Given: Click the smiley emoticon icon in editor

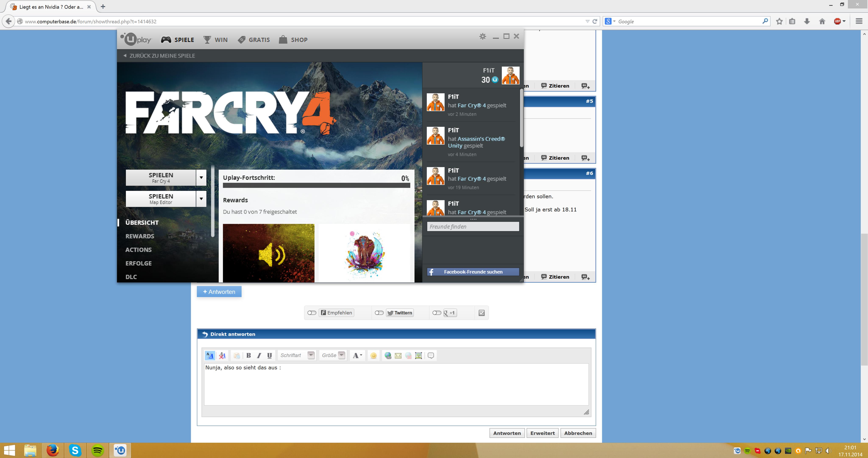Looking at the screenshot, I should pos(373,356).
